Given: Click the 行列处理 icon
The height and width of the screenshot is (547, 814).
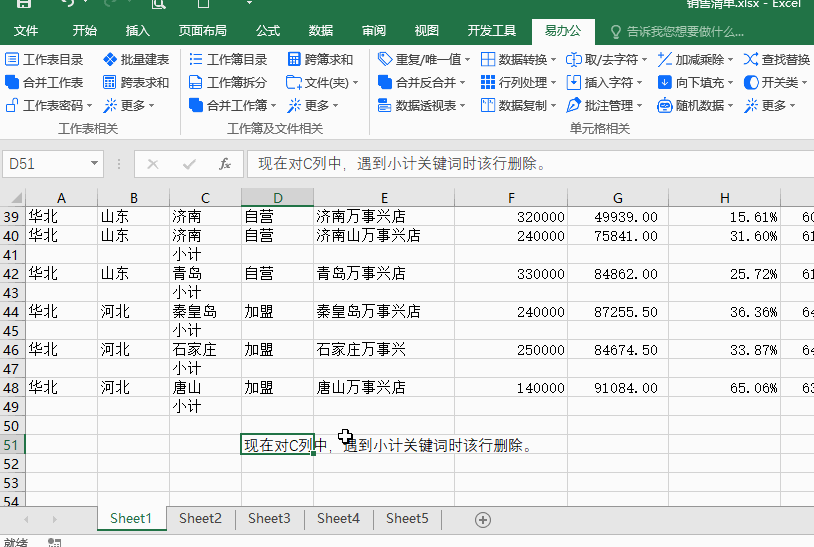Looking at the screenshot, I should [487, 83].
